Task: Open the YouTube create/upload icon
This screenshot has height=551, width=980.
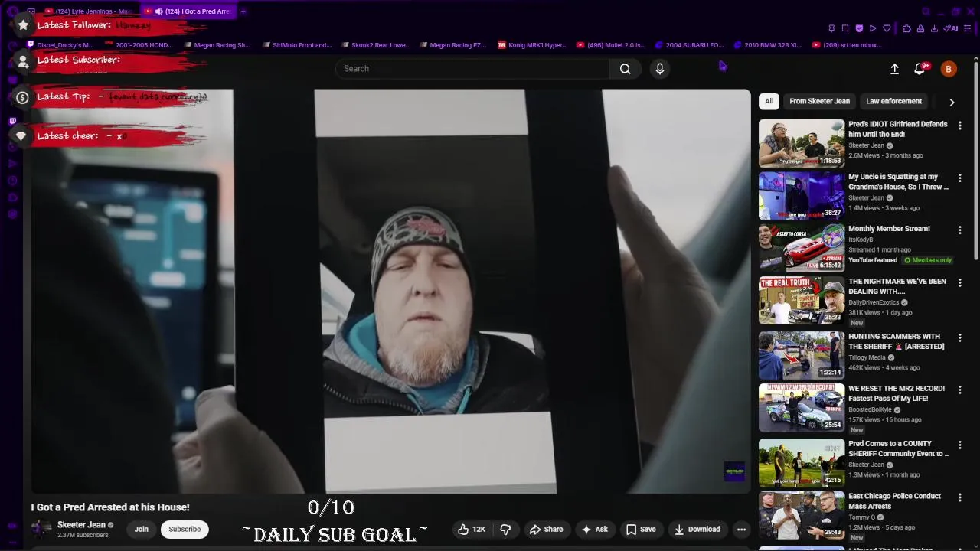Action: 894,69
